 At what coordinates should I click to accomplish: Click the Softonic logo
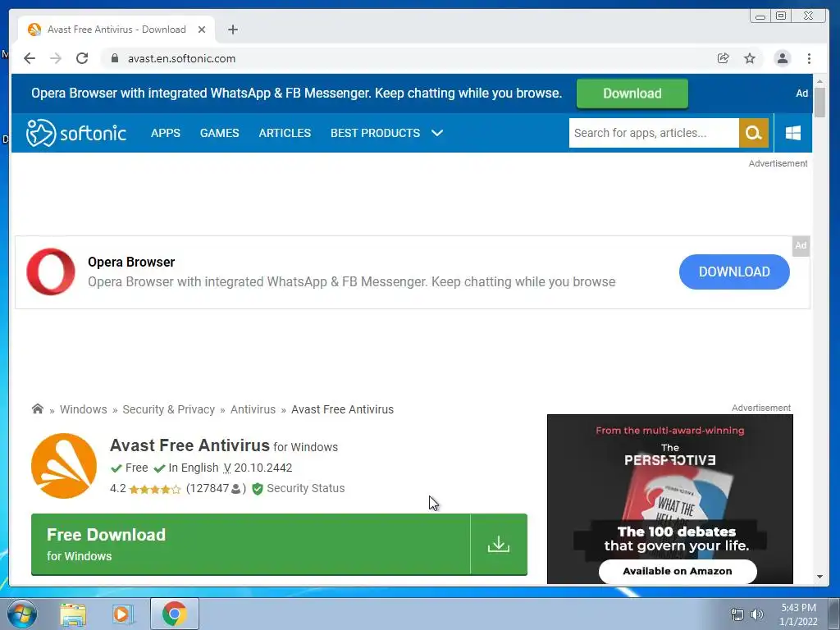point(76,133)
